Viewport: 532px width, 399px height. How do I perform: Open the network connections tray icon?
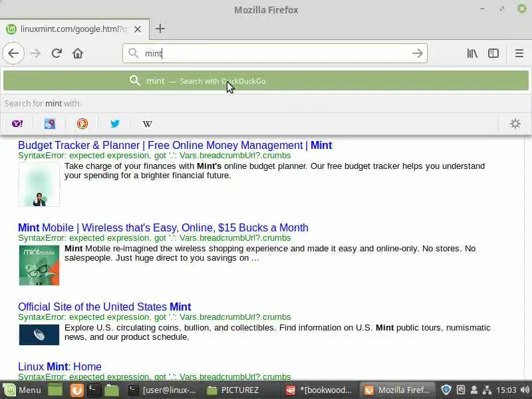tap(487, 390)
